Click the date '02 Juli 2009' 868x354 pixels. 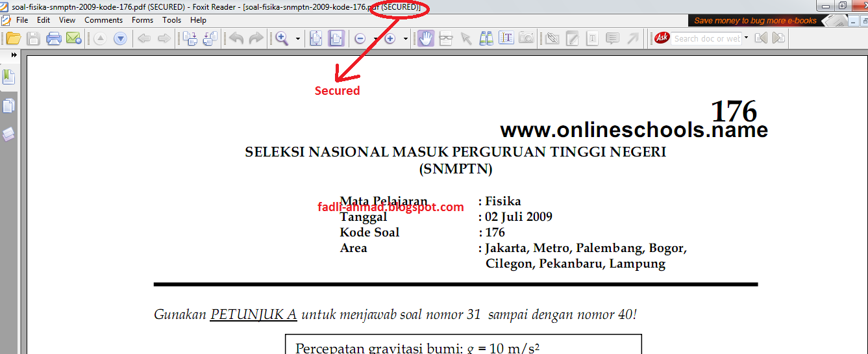tap(519, 217)
